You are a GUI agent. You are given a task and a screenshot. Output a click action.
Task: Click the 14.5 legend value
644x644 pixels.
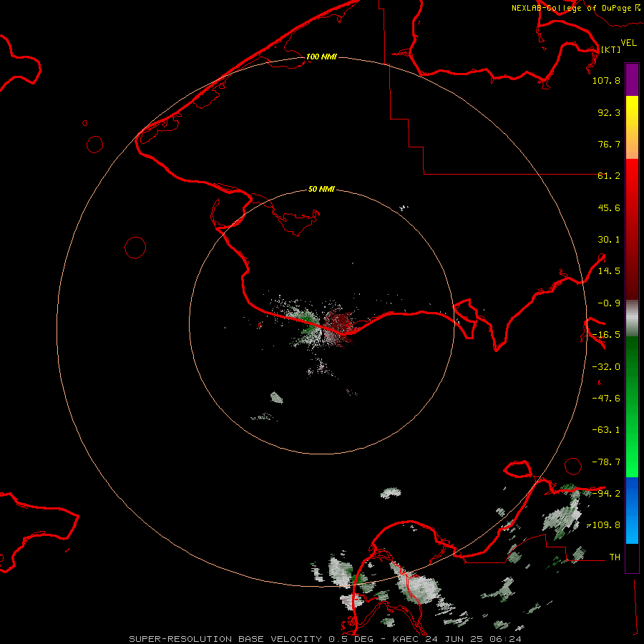click(x=609, y=271)
